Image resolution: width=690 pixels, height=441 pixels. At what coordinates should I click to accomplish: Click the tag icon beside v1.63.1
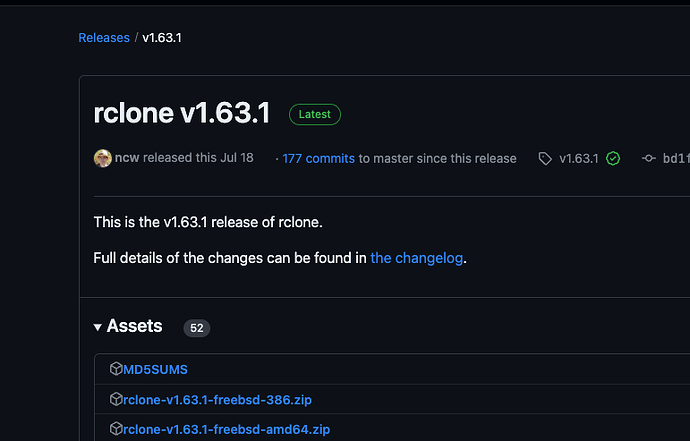pyautogui.click(x=545, y=158)
